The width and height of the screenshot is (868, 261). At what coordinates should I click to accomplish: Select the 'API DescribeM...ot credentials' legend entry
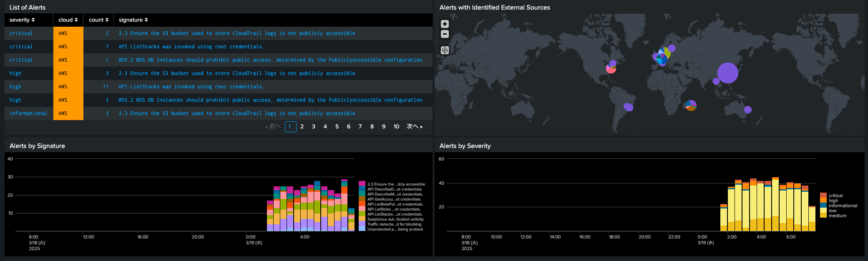(x=395, y=194)
